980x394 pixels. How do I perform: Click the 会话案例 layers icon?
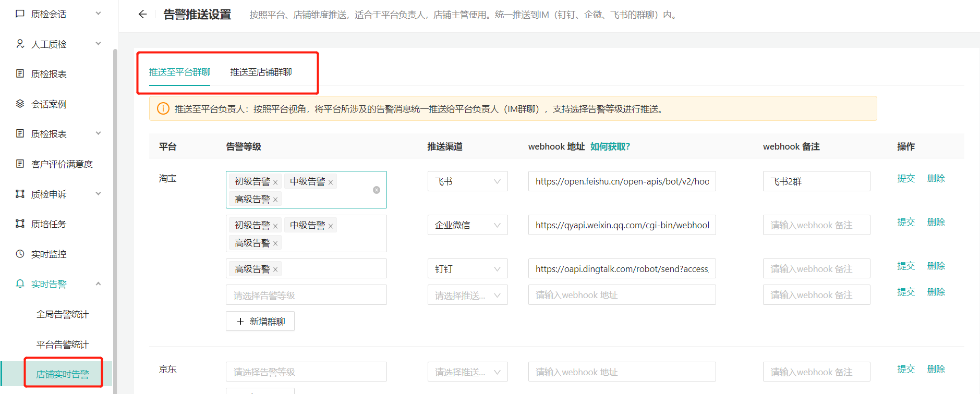tap(20, 104)
